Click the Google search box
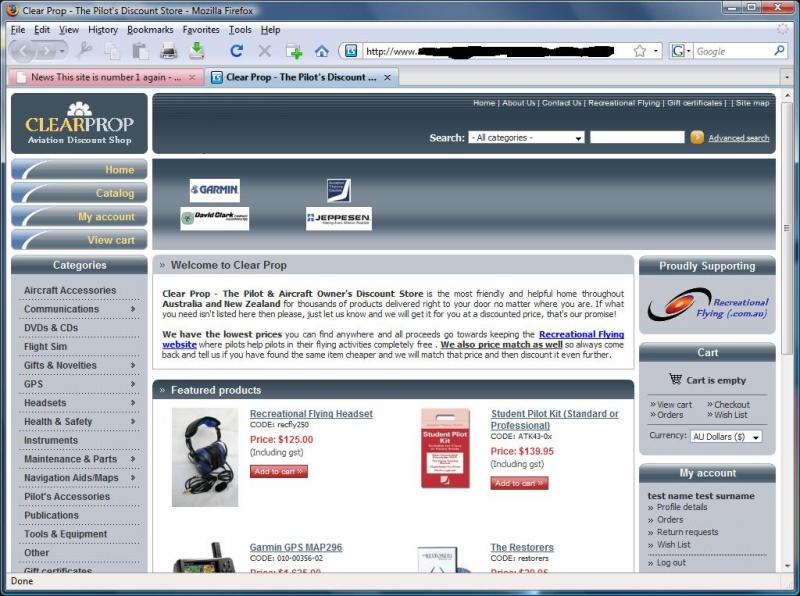 click(x=733, y=51)
